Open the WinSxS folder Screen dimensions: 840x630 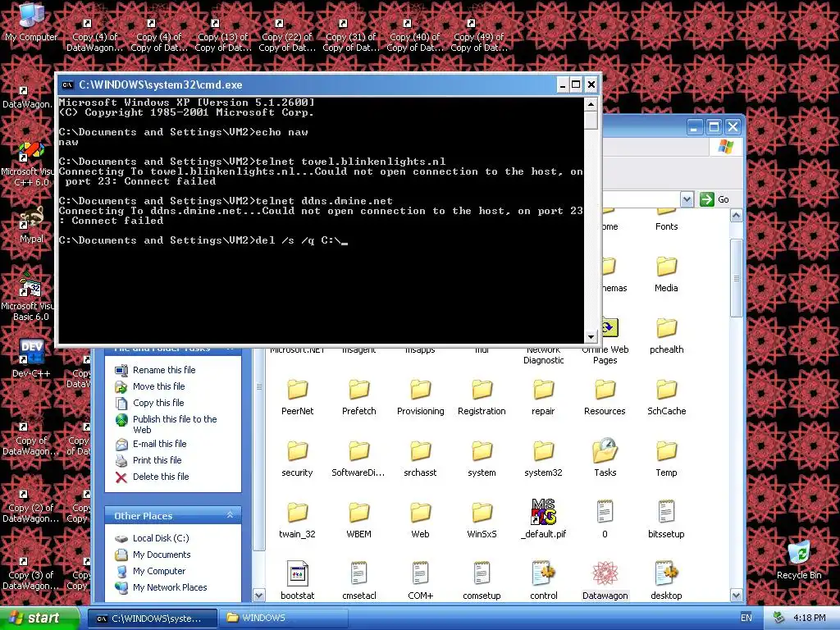pos(482,519)
